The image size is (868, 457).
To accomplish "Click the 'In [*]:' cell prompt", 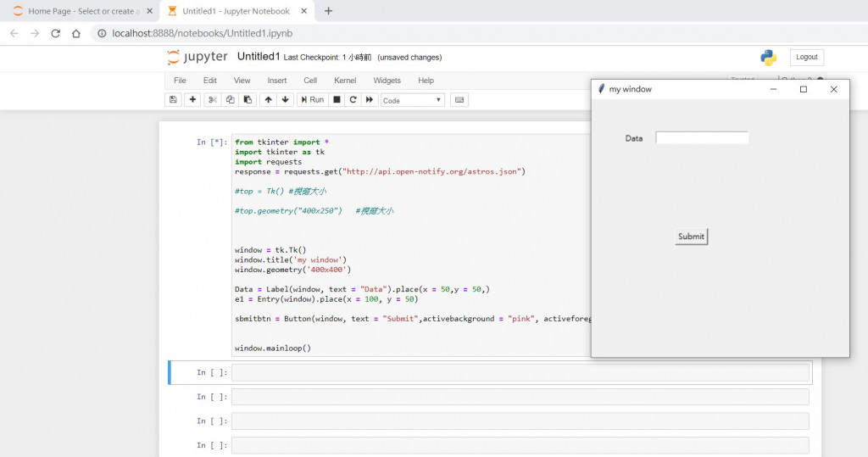I will [x=211, y=142].
